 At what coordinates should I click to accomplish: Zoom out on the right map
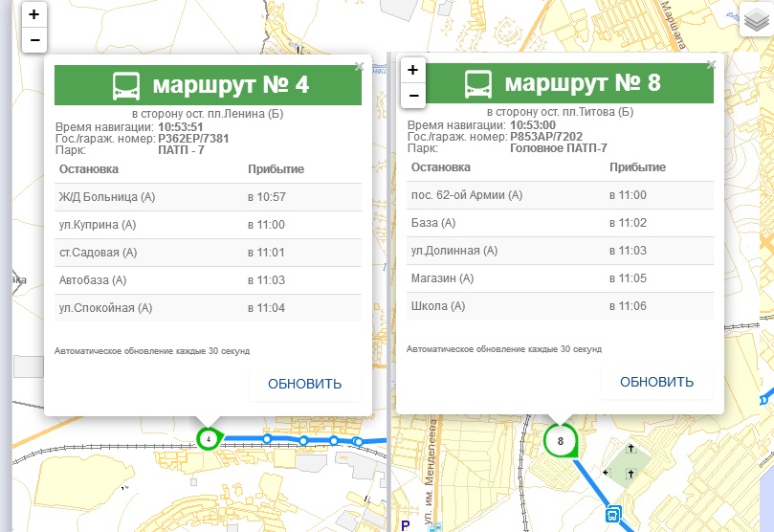(x=413, y=96)
